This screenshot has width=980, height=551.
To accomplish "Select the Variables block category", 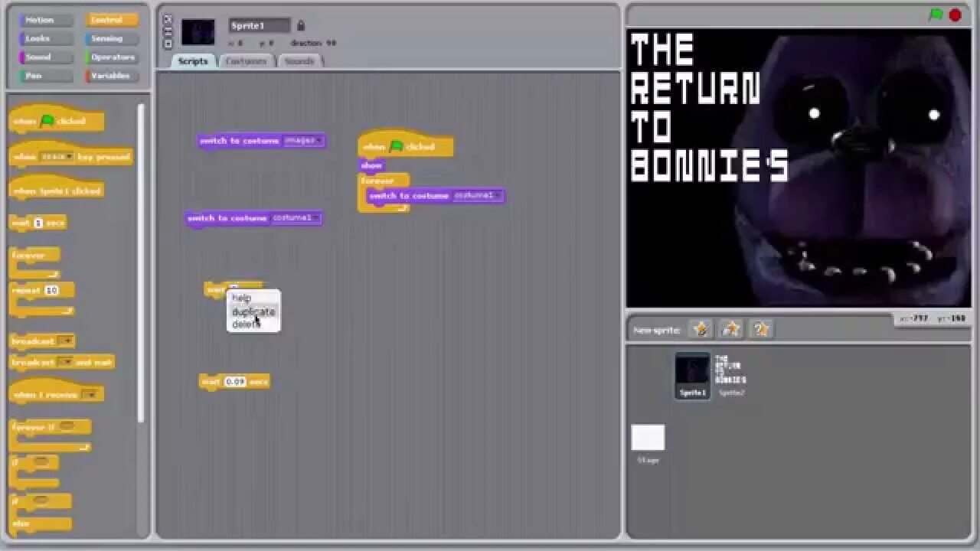I will tap(112, 76).
